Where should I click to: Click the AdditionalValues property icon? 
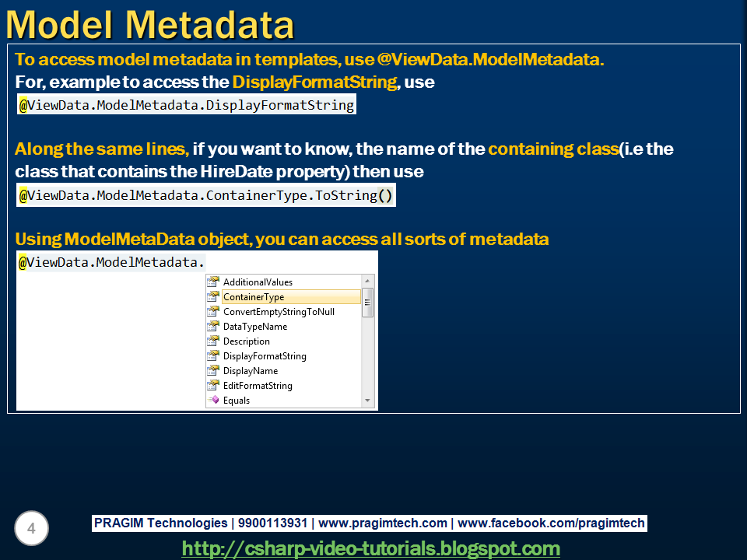click(x=213, y=282)
